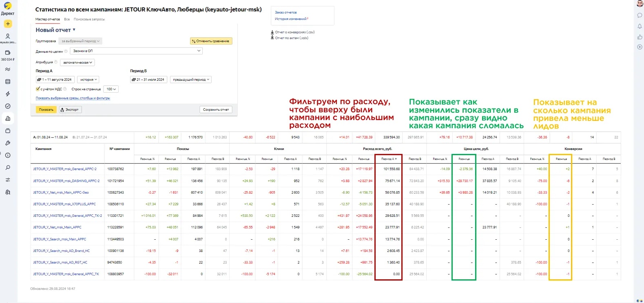Click the yellow plus create button in sidebar
This screenshot has height=303, width=644.
8,24
